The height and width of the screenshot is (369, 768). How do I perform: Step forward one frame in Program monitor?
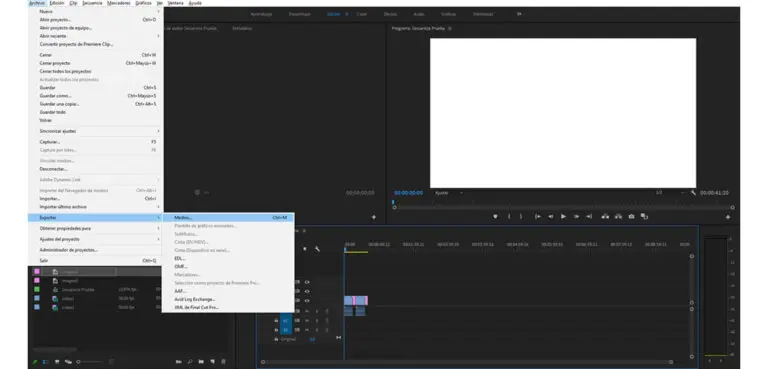tap(576, 217)
